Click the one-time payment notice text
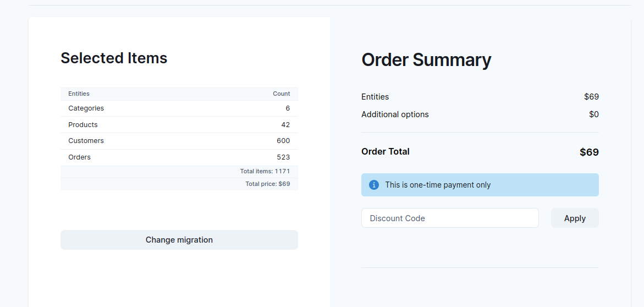The image size is (644, 307). [438, 185]
